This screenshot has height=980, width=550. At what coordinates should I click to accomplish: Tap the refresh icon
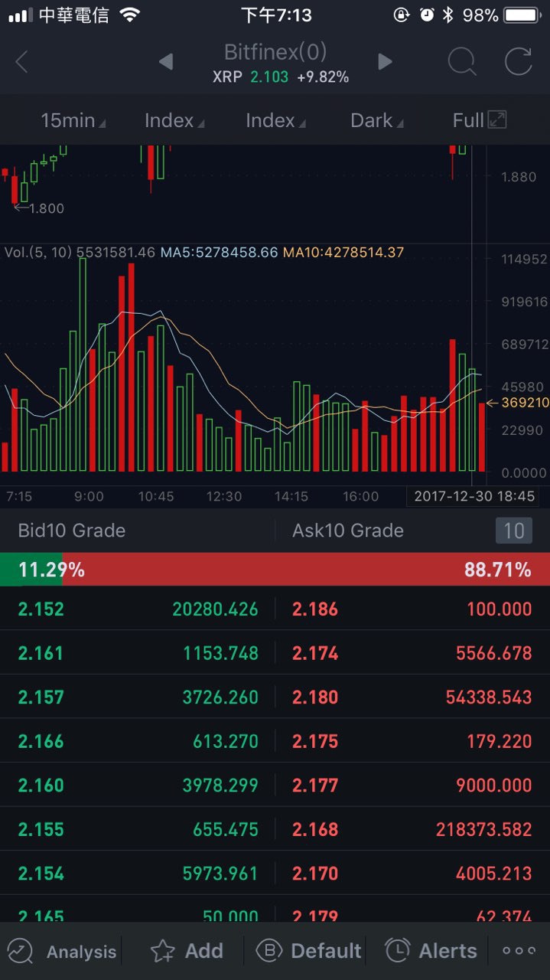[x=518, y=62]
